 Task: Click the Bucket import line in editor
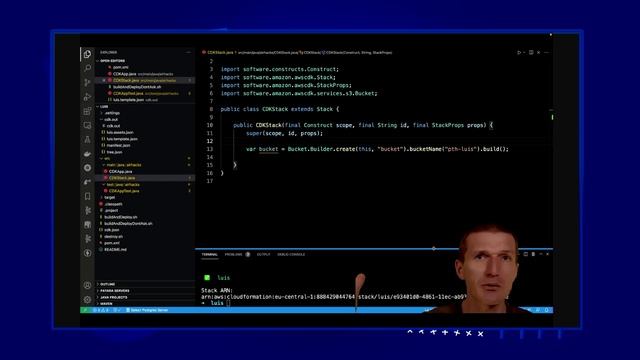pyautogui.click(x=299, y=93)
